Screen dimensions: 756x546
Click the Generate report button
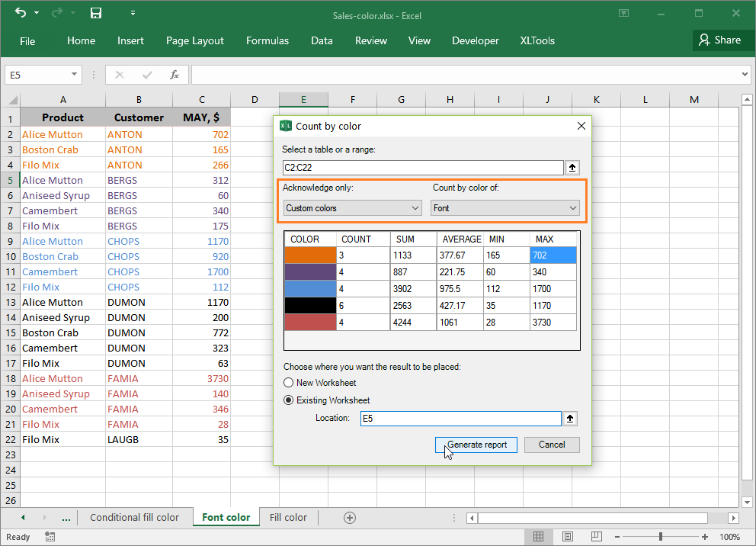pos(476,445)
